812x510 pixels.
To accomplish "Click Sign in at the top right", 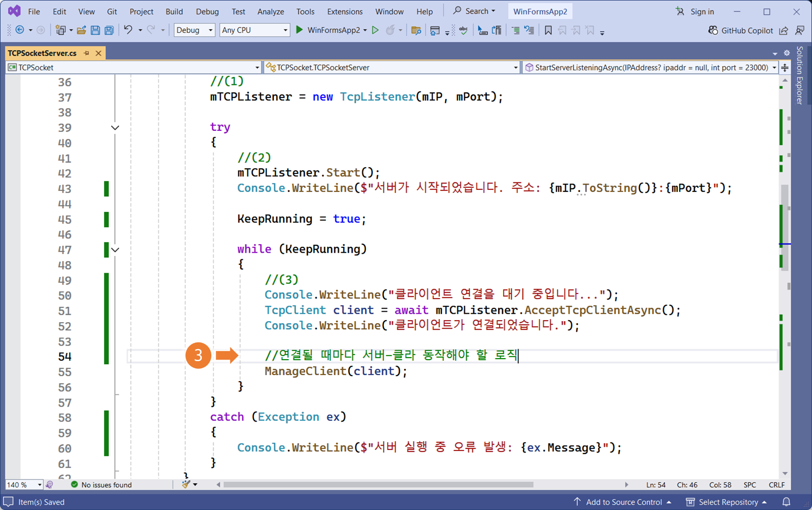I will point(696,11).
